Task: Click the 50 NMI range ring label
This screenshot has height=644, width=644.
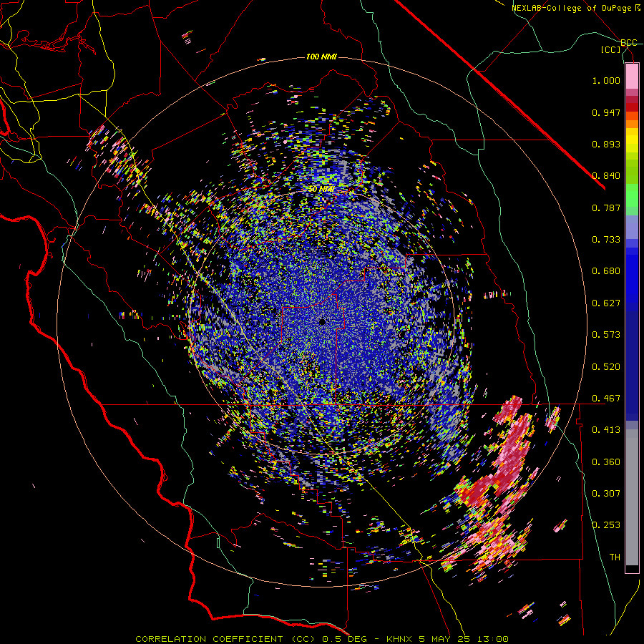Action: click(x=321, y=189)
